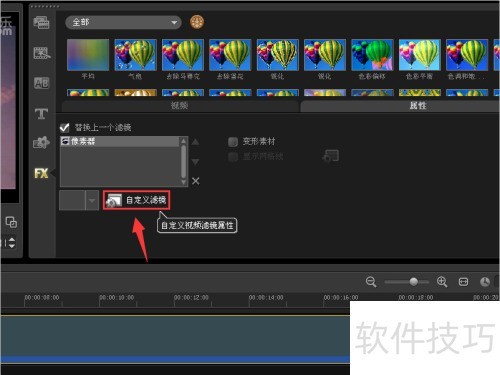
Task: Select the 平均 filter thumbnail
Action: tap(88, 55)
